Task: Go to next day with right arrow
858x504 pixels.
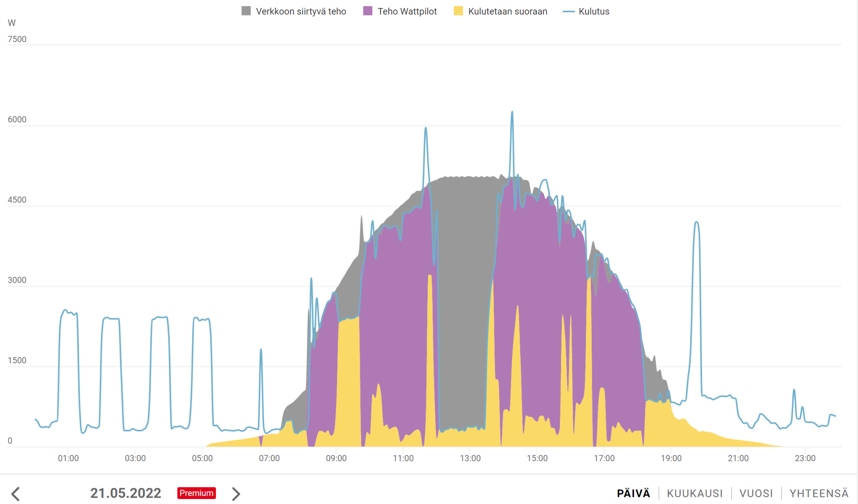Action: pos(236,494)
